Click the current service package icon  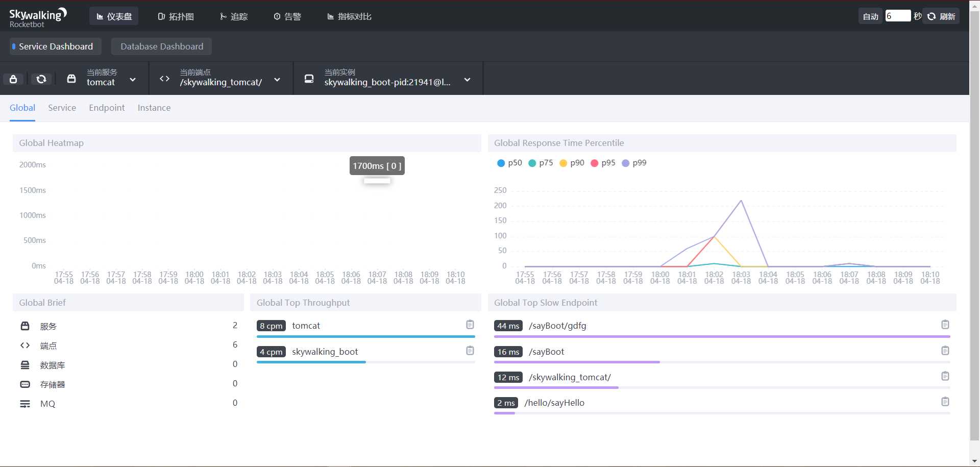coord(71,79)
